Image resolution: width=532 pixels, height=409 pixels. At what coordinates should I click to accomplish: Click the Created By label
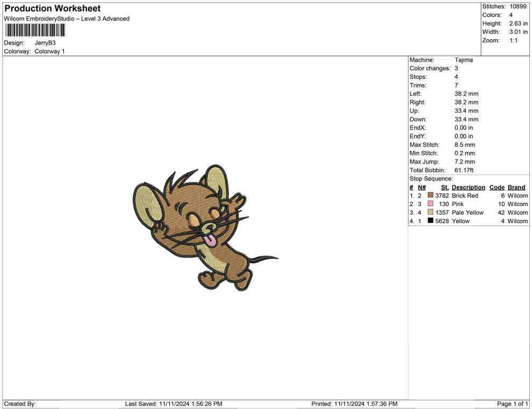pos(20,404)
